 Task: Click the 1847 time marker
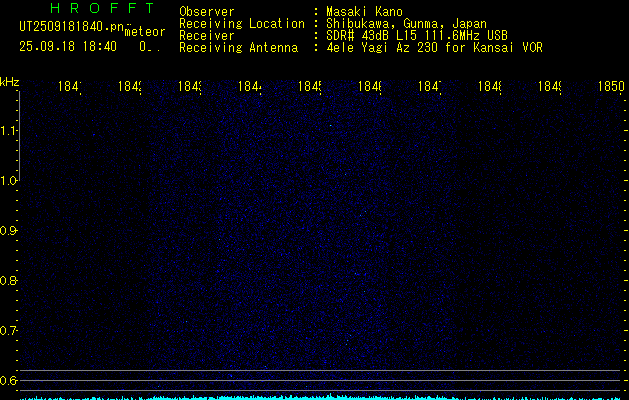(x=429, y=87)
